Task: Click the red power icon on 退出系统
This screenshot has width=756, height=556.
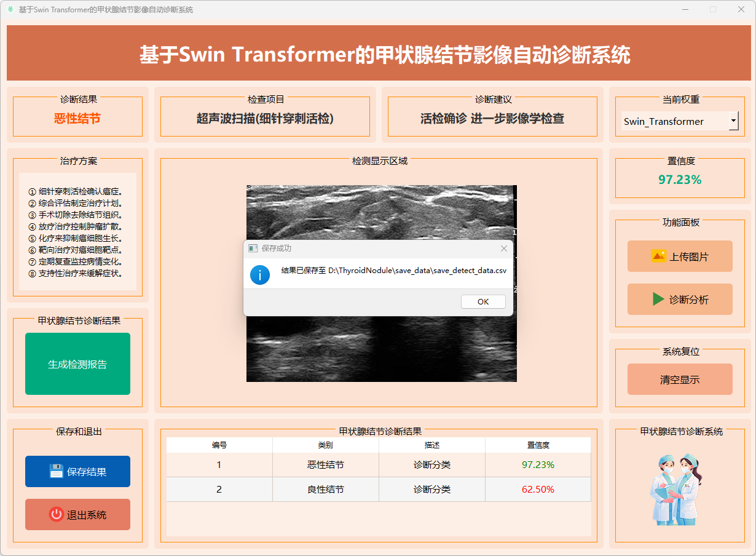Action: 57,515
